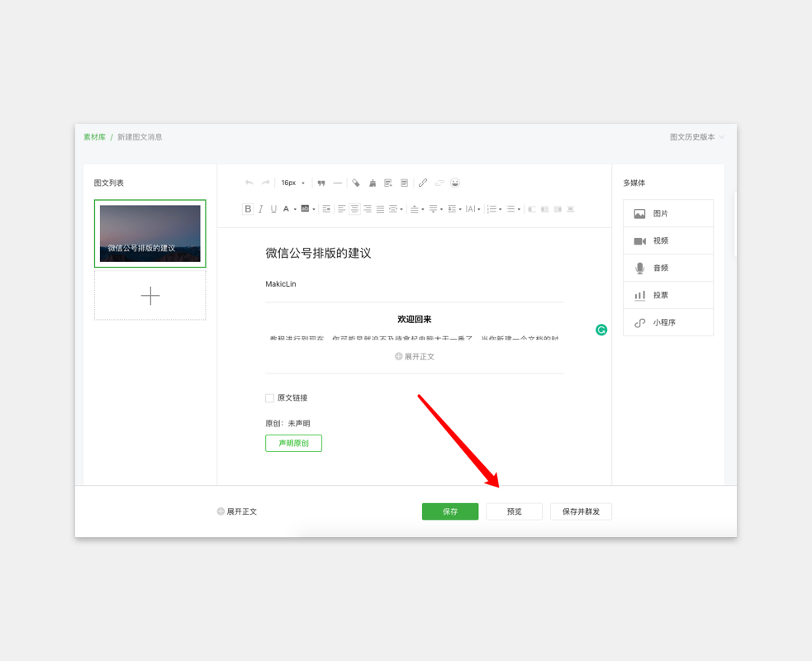812x661 pixels.
Task: Click the 声明原创 button
Action: [x=293, y=443]
